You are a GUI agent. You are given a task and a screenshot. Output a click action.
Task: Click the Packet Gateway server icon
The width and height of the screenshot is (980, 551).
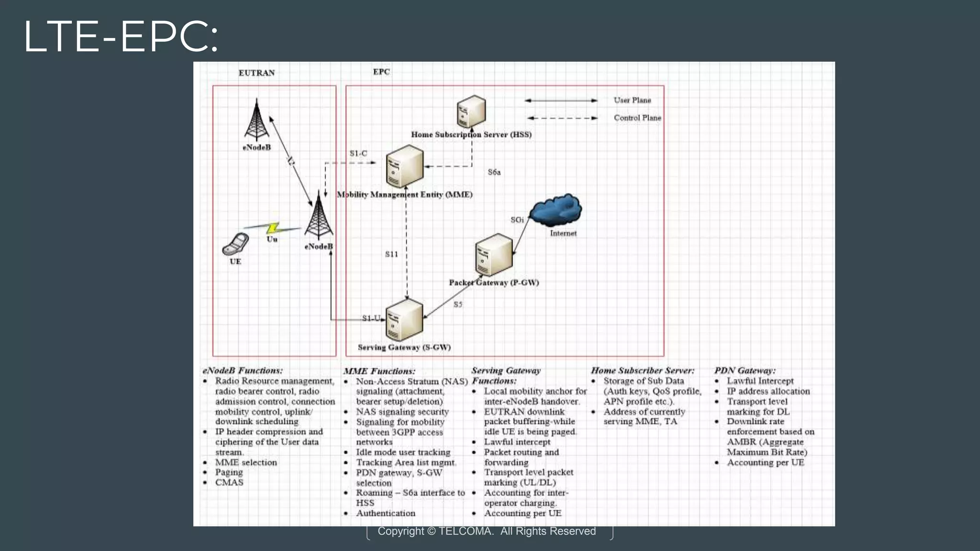494,254
